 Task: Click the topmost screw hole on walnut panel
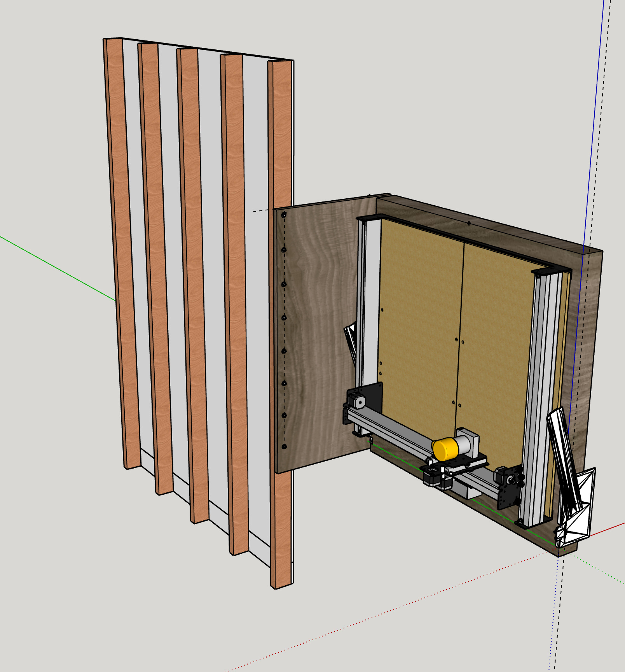tap(284, 215)
